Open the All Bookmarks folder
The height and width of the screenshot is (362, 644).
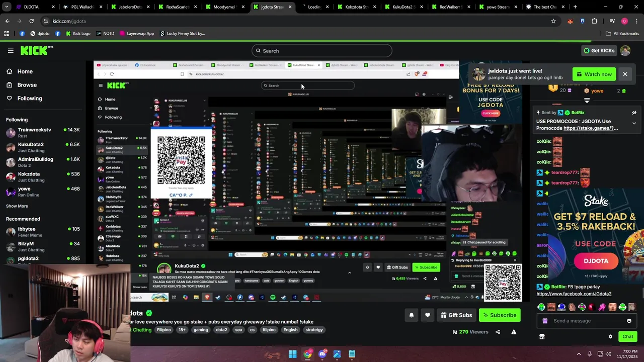(622, 34)
